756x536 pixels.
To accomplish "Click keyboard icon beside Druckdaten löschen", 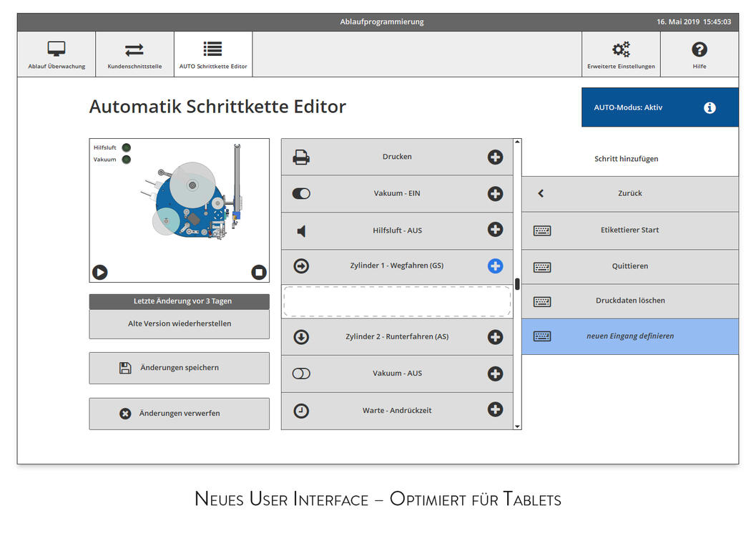I will [542, 301].
